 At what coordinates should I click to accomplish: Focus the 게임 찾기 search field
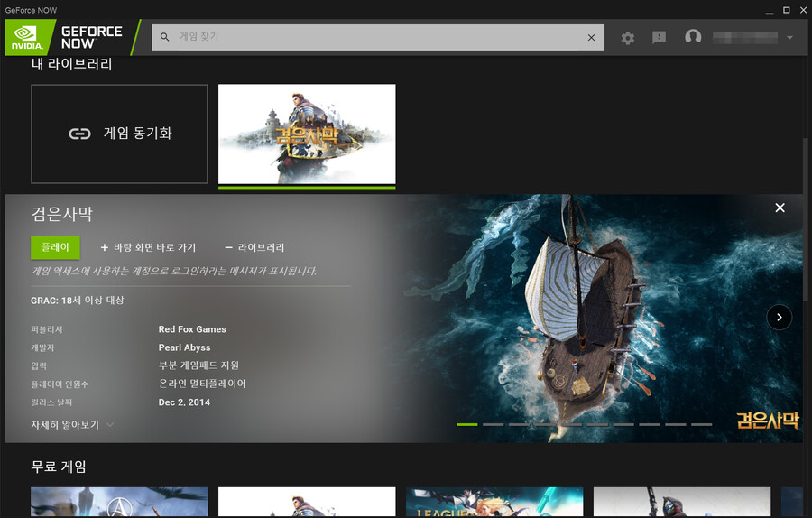[377, 37]
